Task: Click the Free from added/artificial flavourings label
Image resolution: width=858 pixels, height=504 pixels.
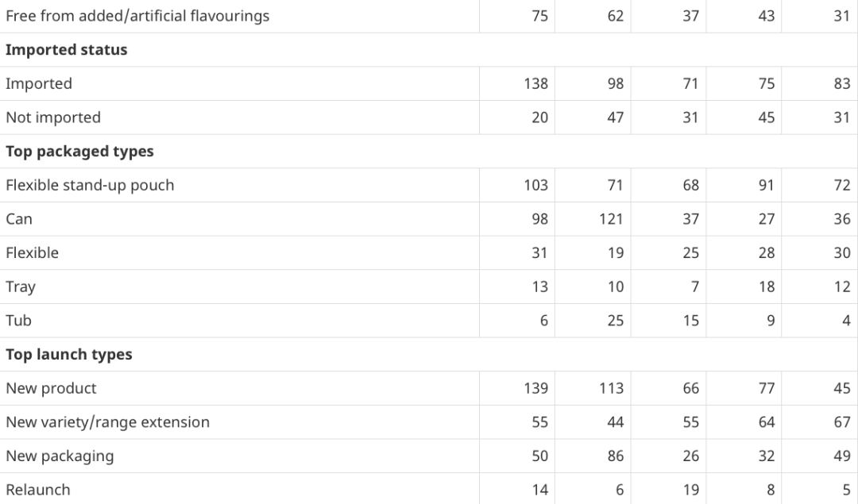Action: (137, 16)
